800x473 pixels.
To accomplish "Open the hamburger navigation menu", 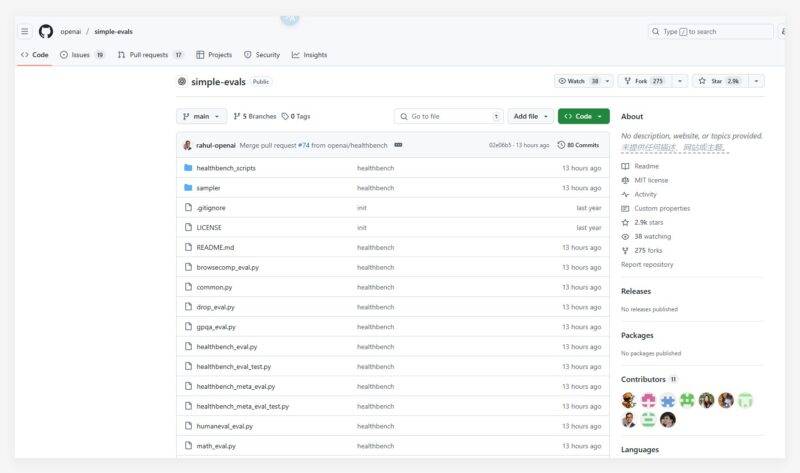I will pyautogui.click(x=24, y=31).
